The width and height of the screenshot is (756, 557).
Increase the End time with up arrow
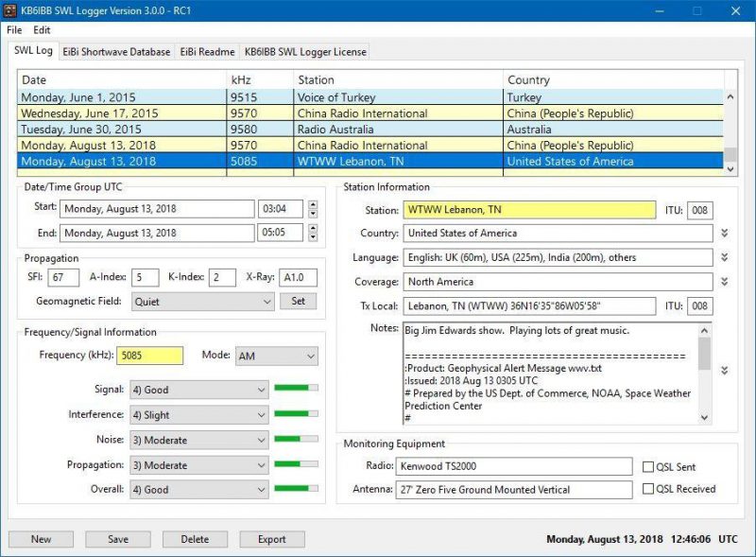click(x=313, y=228)
